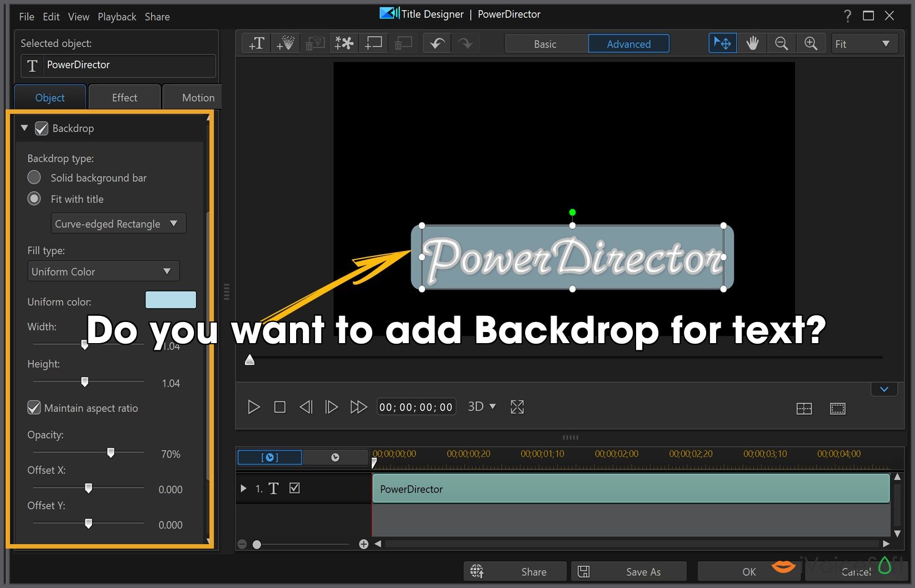Open the Edit menu
This screenshot has height=588, width=915.
[x=51, y=17]
